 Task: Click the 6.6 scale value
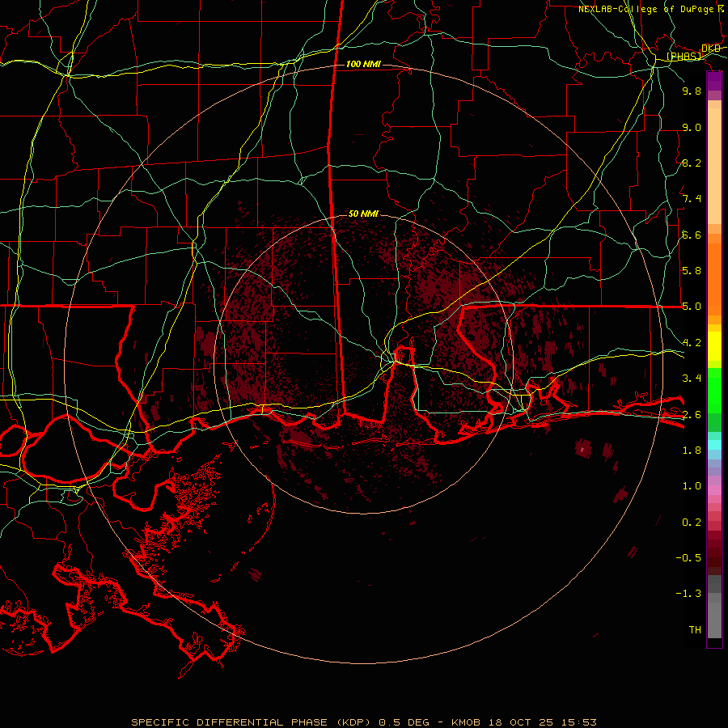pos(692,235)
